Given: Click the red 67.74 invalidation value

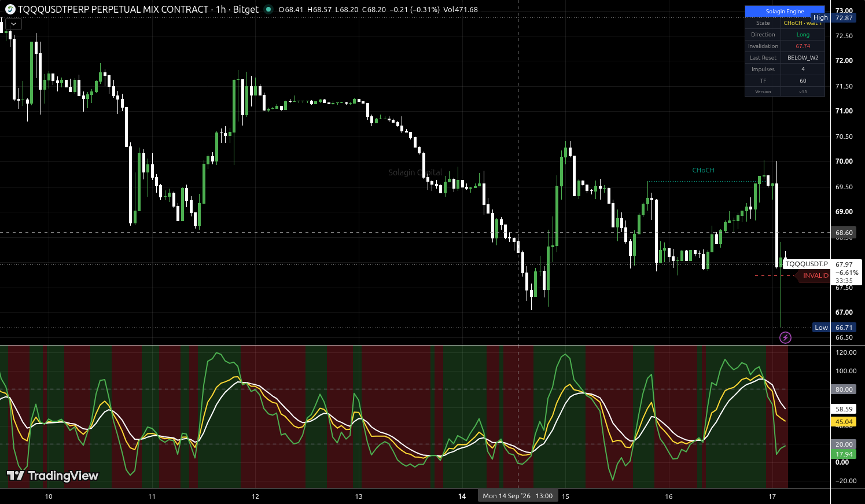Looking at the screenshot, I should 803,46.
